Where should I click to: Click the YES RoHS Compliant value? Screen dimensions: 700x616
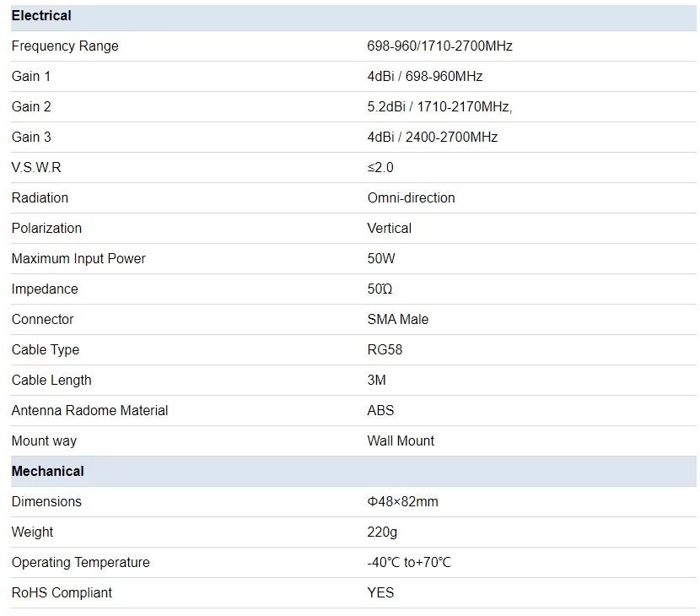[380, 592]
